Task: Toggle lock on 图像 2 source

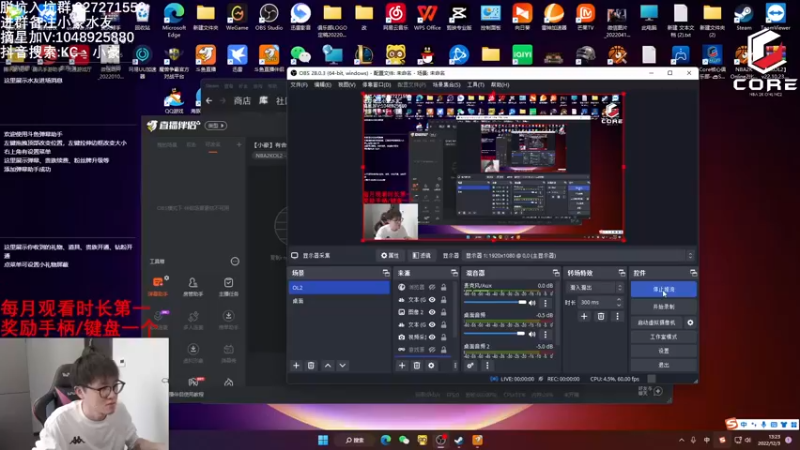Action: (x=444, y=312)
